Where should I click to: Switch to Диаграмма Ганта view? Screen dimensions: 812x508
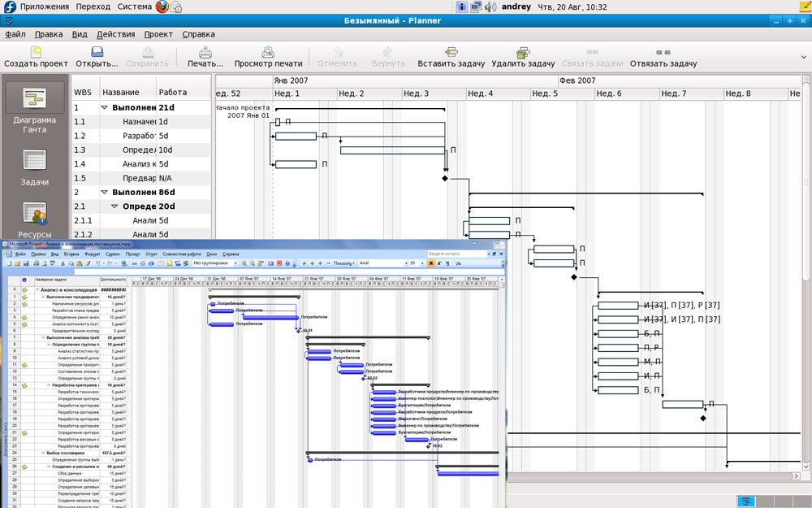35,107
